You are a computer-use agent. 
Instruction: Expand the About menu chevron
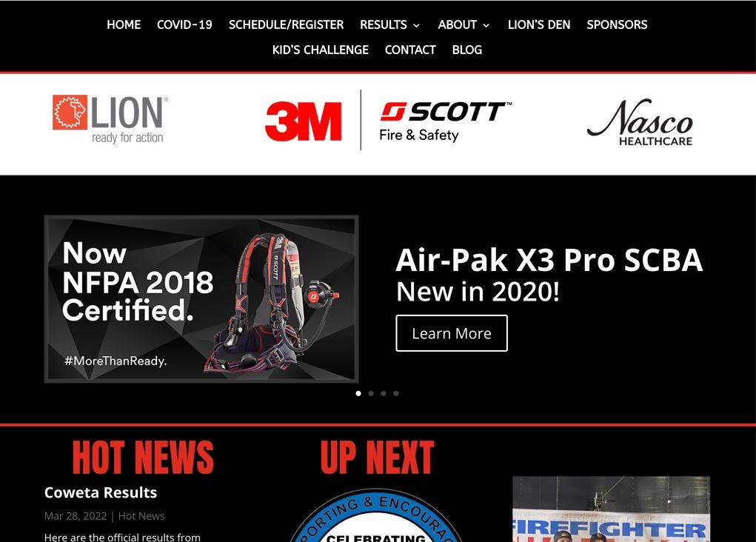coord(486,26)
